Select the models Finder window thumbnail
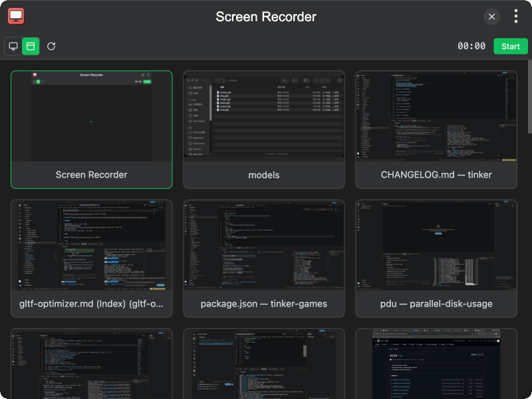The image size is (532, 399). pos(264,130)
